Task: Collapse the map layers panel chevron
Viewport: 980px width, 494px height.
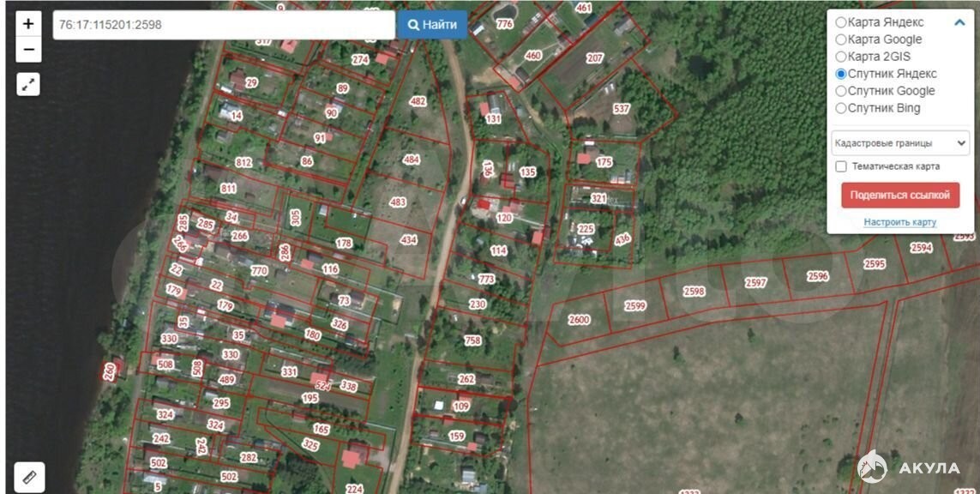Action: click(x=959, y=23)
